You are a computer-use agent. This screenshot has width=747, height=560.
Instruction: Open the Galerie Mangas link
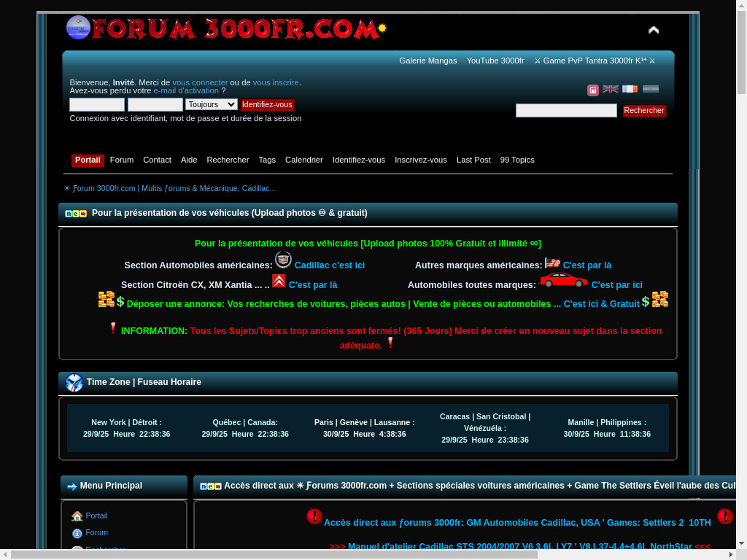[x=427, y=61]
